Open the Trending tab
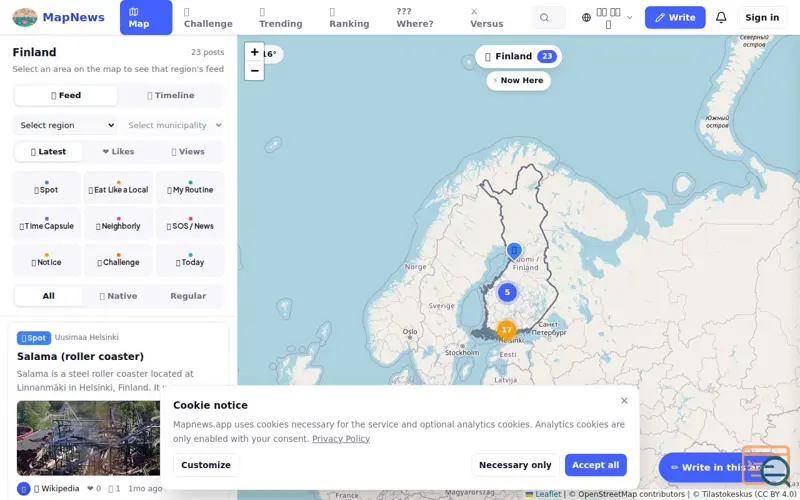This screenshot has width=800, height=500. [x=280, y=17]
